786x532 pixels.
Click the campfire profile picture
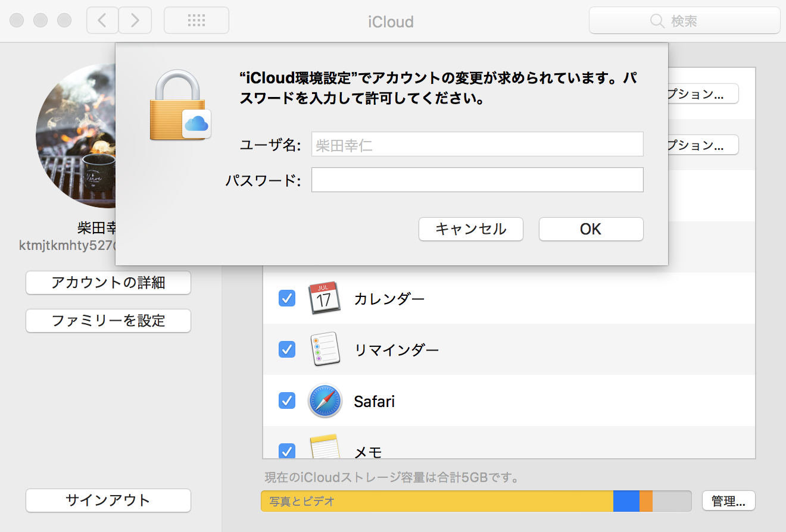(76, 136)
